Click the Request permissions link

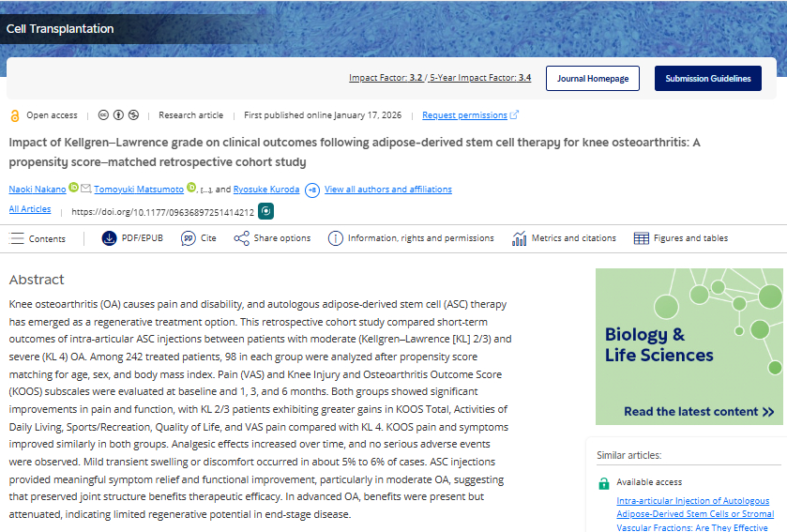(x=464, y=115)
